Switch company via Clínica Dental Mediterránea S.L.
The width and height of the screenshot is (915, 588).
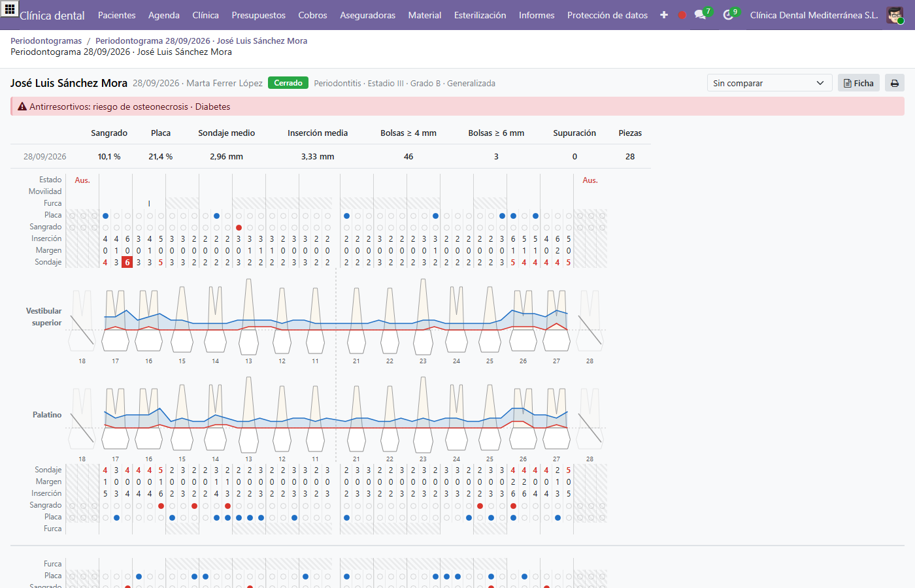[814, 15]
